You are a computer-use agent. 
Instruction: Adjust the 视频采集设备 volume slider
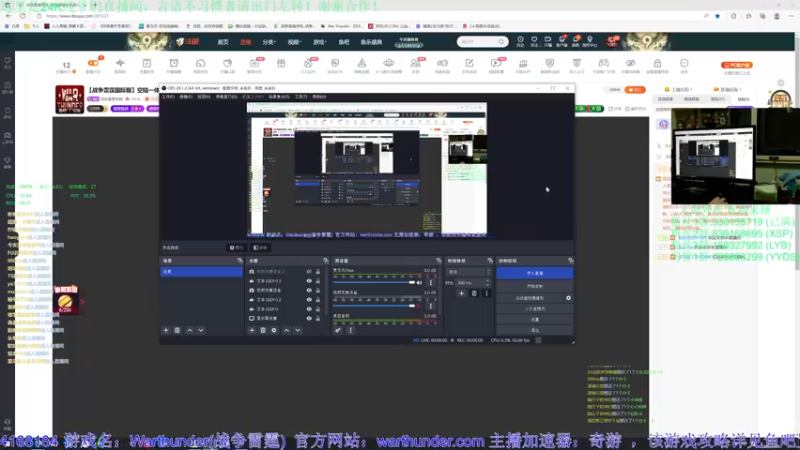374,306
